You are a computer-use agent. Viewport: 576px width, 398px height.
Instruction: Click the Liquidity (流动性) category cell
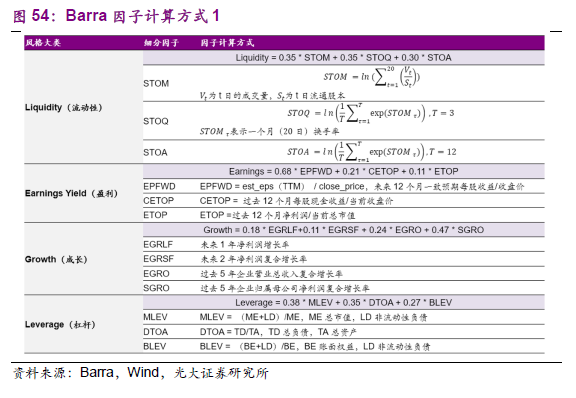(64, 107)
